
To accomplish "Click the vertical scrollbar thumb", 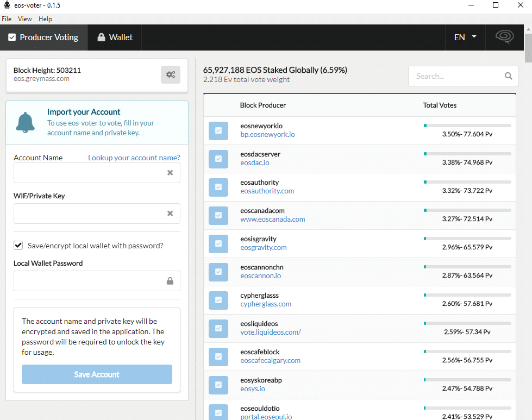I will (528, 48).
